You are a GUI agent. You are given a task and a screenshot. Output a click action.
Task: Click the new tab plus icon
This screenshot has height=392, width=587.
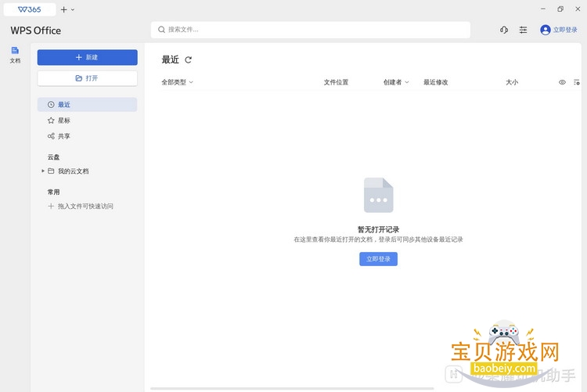(x=64, y=9)
